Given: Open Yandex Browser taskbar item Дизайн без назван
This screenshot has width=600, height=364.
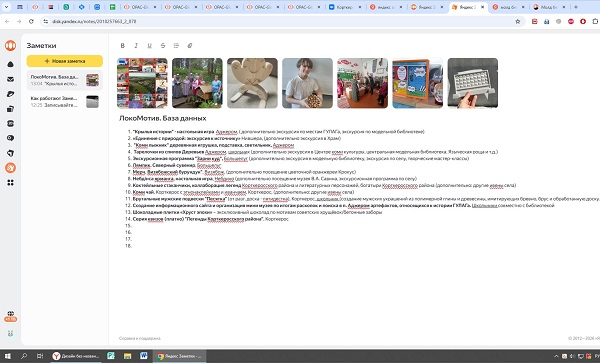Looking at the screenshot, I should (x=76, y=356).
